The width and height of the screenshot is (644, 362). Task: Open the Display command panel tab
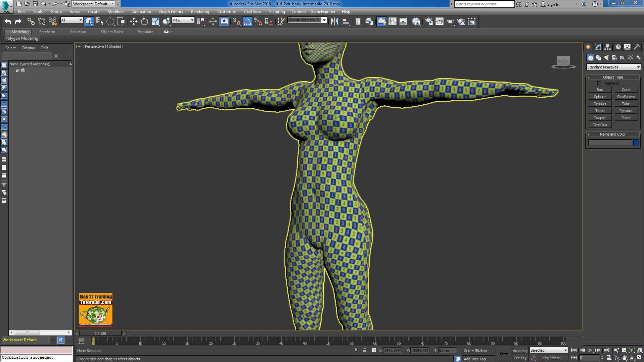[x=627, y=47]
